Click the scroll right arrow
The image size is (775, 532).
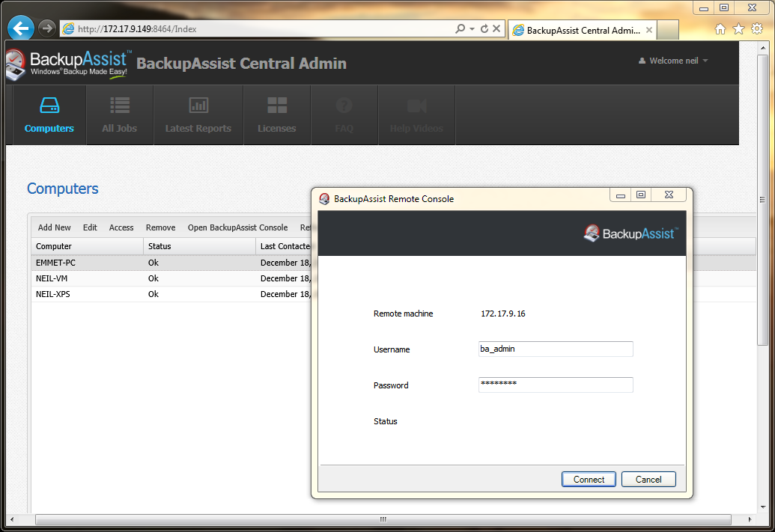point(750,519)
